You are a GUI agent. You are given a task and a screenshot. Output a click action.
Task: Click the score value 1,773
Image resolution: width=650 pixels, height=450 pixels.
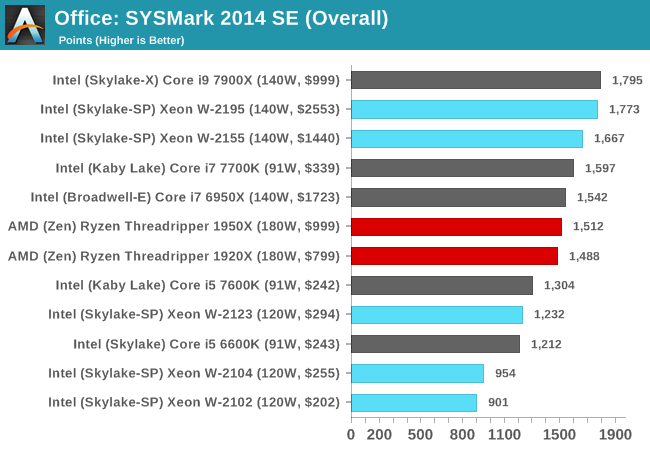pyautogui.click(x=624, y=109)
